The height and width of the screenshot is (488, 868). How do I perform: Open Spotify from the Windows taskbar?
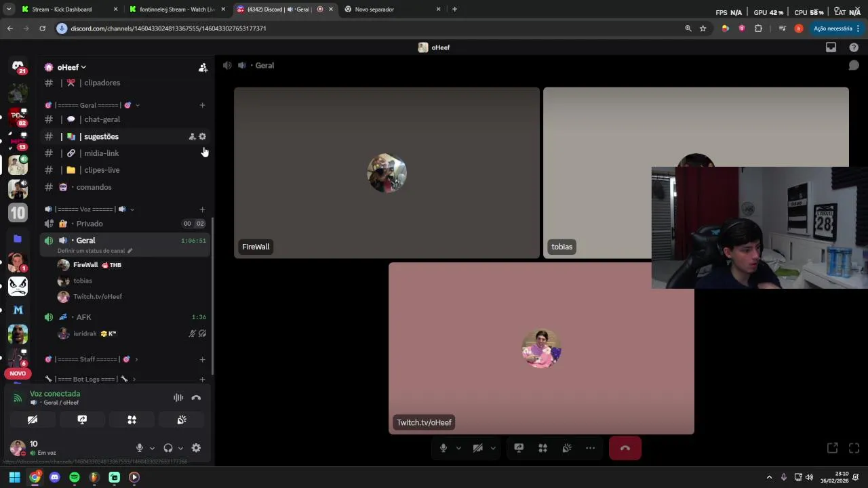[75, 477]
